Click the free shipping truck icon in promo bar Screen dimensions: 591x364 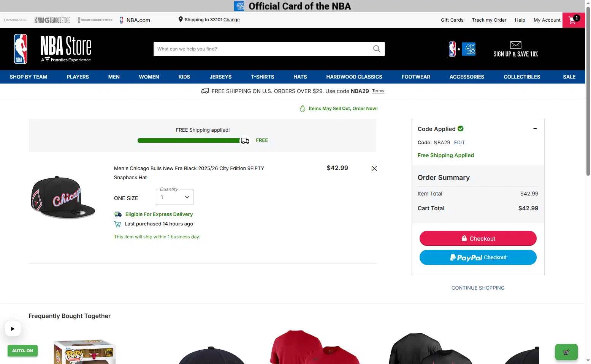point(205,91)
